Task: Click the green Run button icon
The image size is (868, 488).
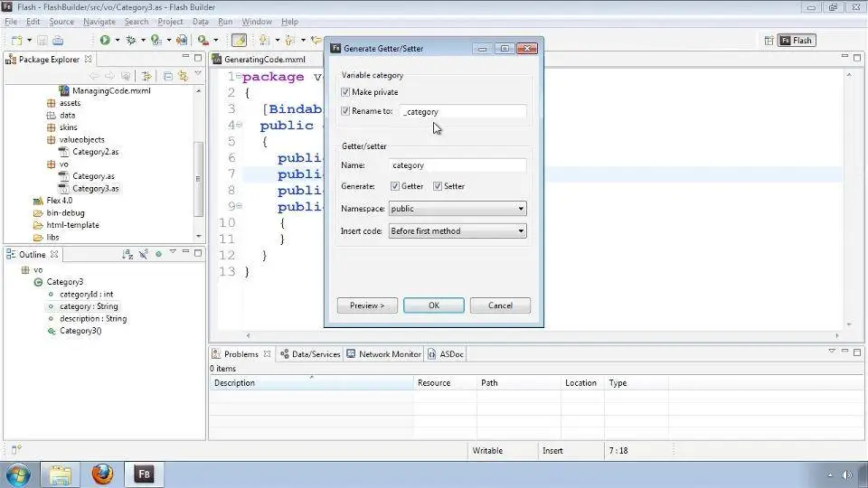Action: click(105, 40)
